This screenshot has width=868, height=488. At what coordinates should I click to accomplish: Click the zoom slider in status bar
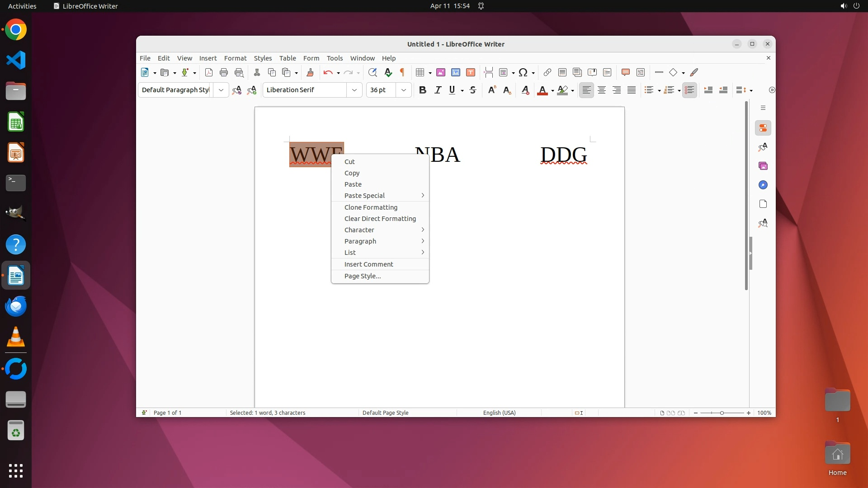pos(722,413)
